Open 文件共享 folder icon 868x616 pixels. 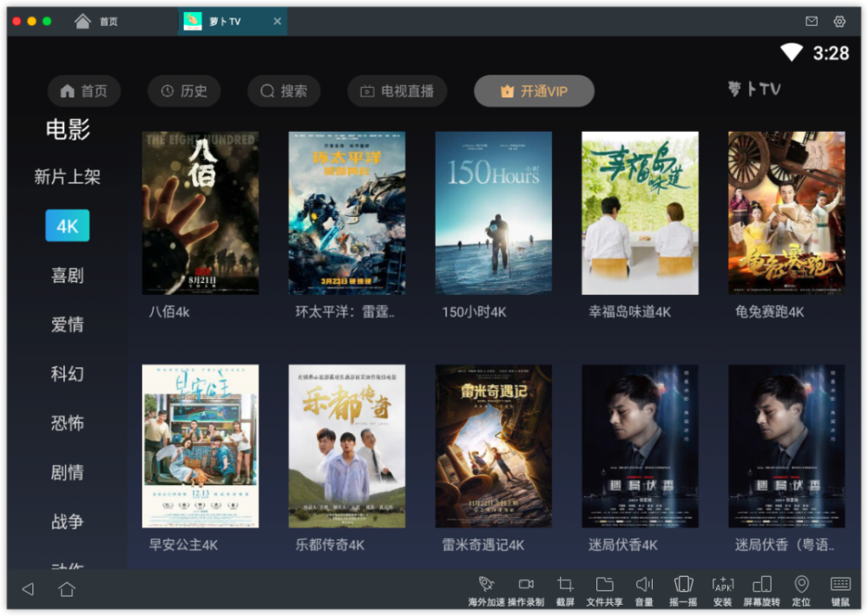click(x=604, y=584)
